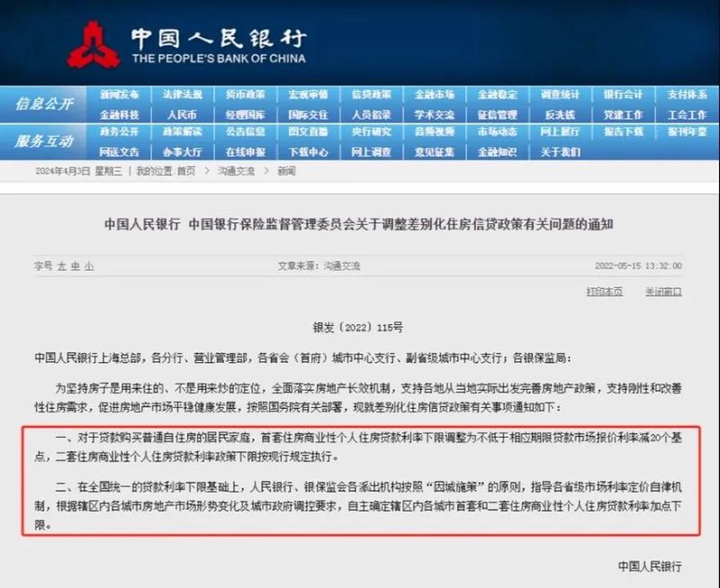Open 宏观审慎 in the navigation
Viewport: 720px width, 588px height.
pos(308,95)
